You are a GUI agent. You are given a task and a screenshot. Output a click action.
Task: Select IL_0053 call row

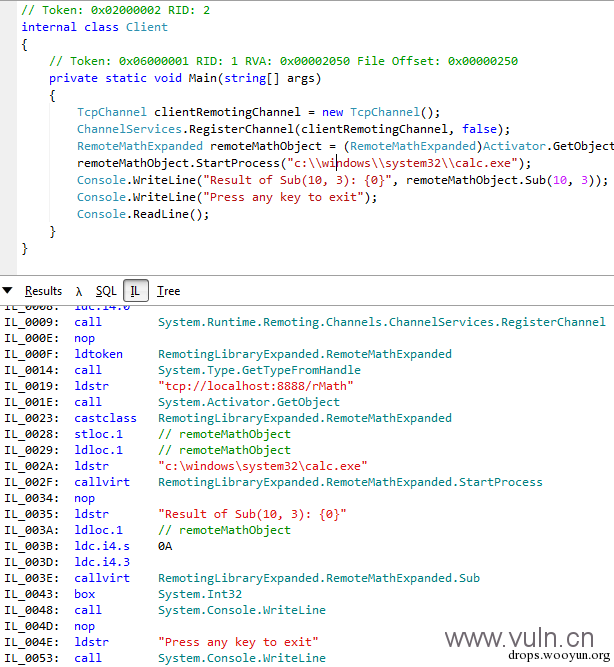coord(165,658)
